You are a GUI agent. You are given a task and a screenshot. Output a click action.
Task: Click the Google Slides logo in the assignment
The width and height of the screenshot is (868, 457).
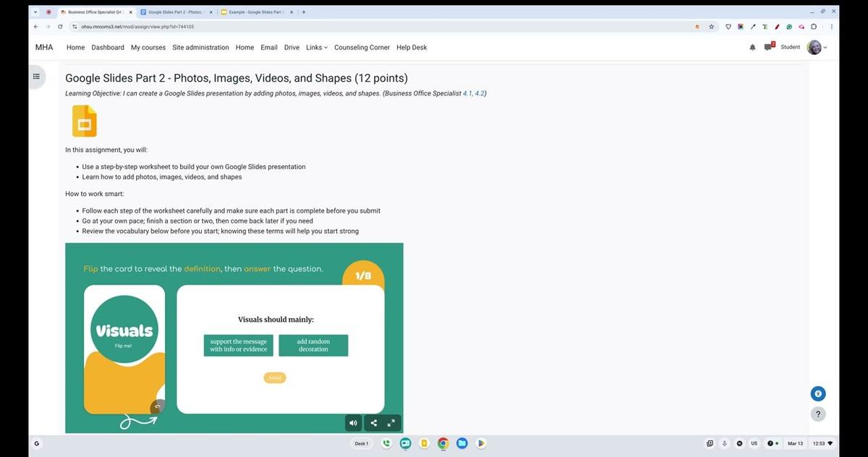pos(84,121)
